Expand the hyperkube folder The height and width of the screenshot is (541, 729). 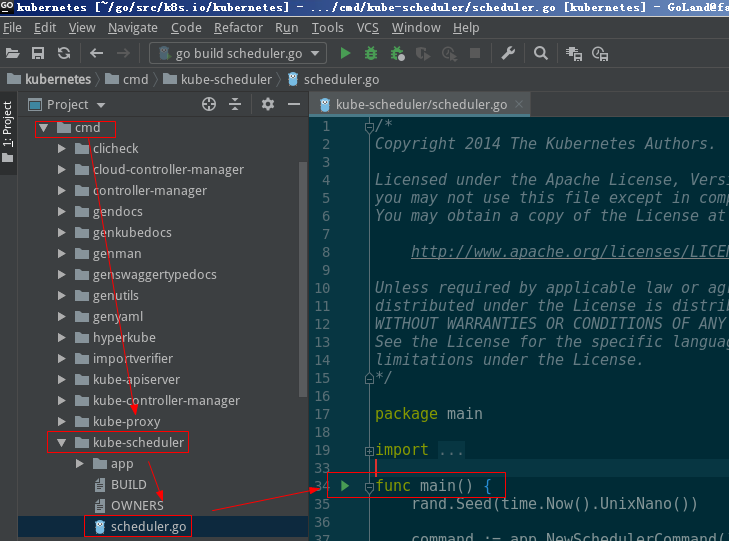click(x=61, y=337)
